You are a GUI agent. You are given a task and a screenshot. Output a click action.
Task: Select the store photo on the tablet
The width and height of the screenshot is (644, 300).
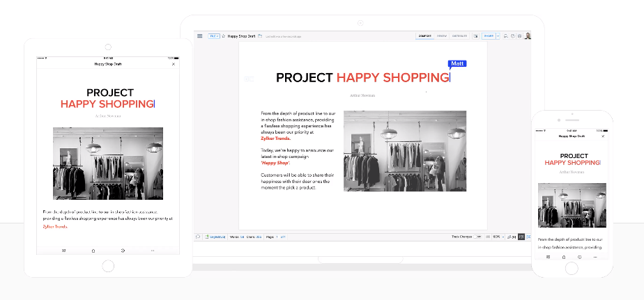(x=108, y=164)
